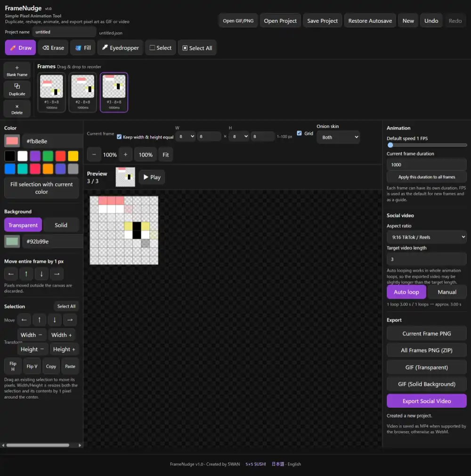Move entire frame down arrow

click(41, 274)
